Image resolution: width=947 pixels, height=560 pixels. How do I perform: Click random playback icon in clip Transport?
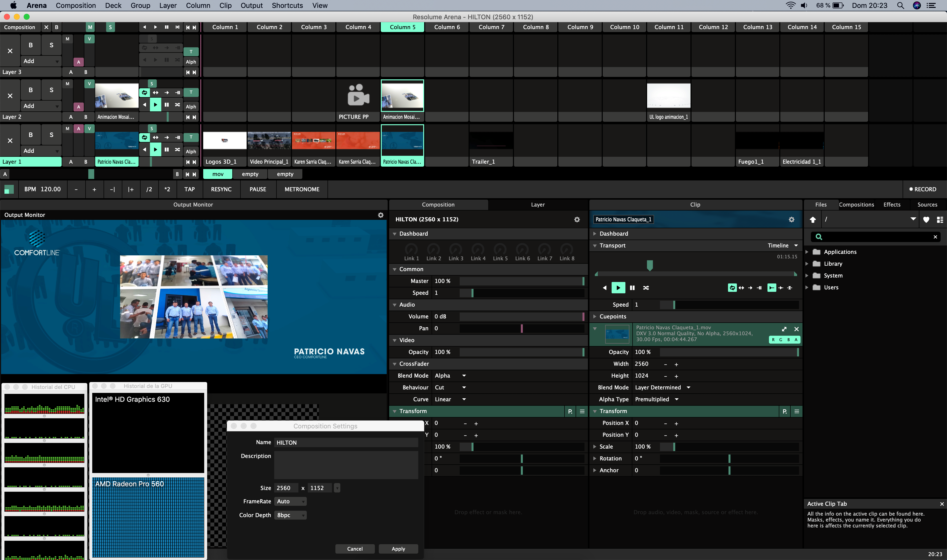point(646,288)
